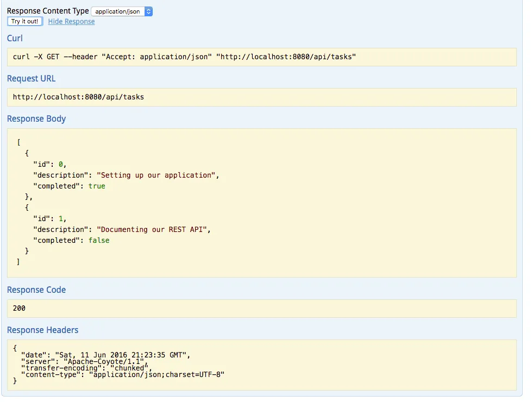
Task: Click the completed 'false' value
Action: click(x=99, y=240)
